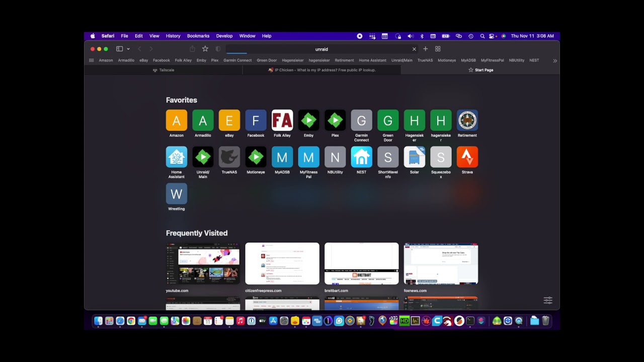The image size is (644, 362).
Task: Expand the tab groups dropdown chevron
Action: click(128, 49)
